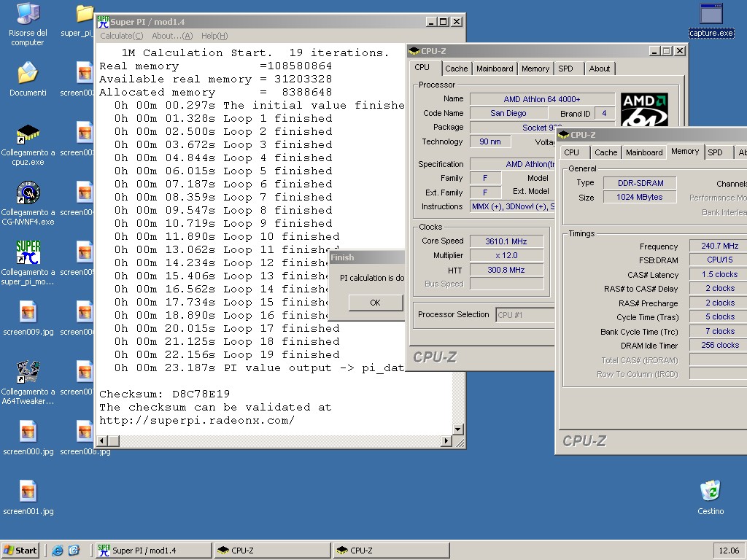Screen dimensions: 747x560
Task: Click the taskbar clock showing 12.06
Action: 729,551
